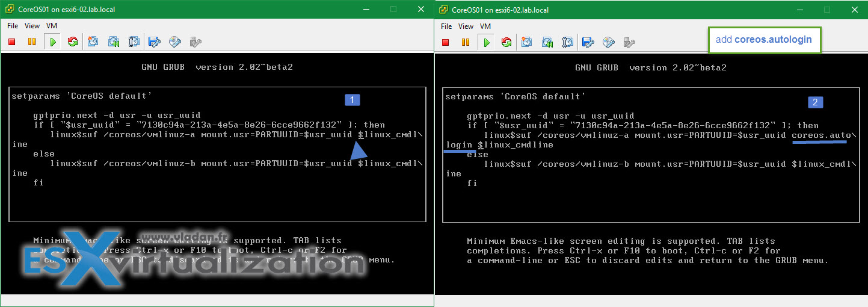
Task: Click green Power On in left window
Action: coord(53,42)
